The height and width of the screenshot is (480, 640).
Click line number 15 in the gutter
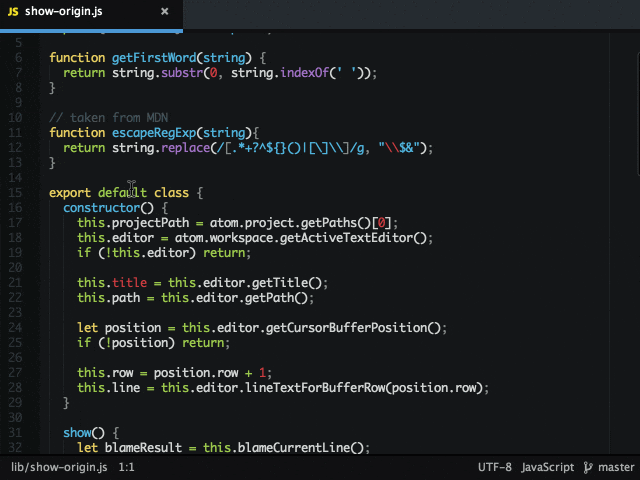16,193
